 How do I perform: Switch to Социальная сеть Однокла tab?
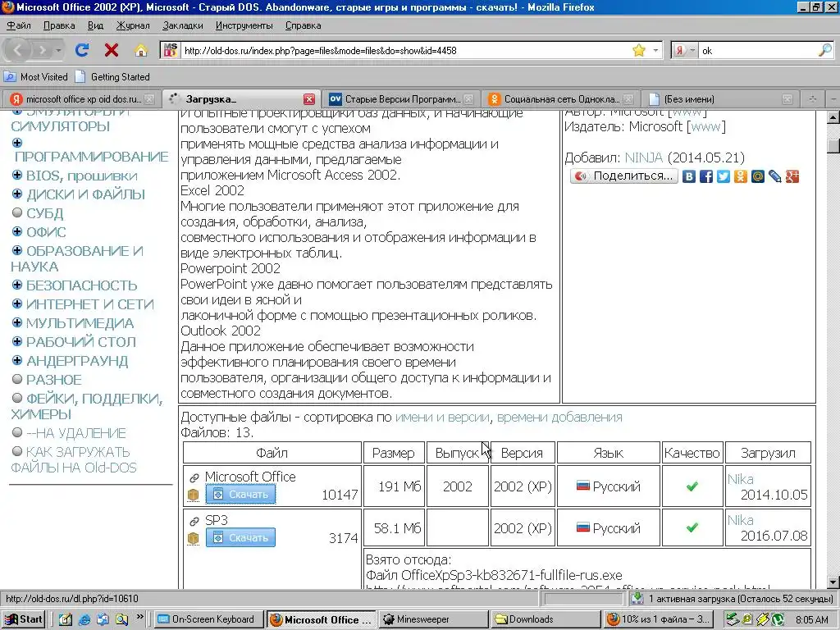pos(561,99)
